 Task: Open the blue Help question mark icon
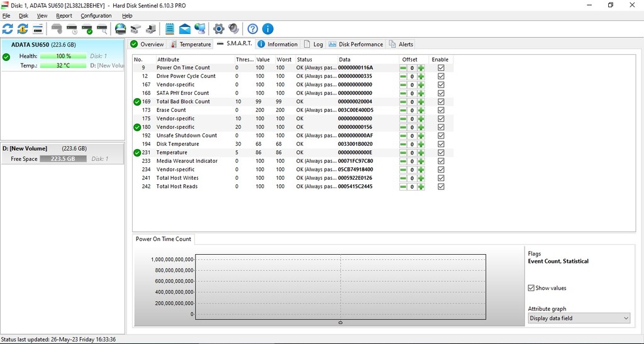(x=252, y=29)
